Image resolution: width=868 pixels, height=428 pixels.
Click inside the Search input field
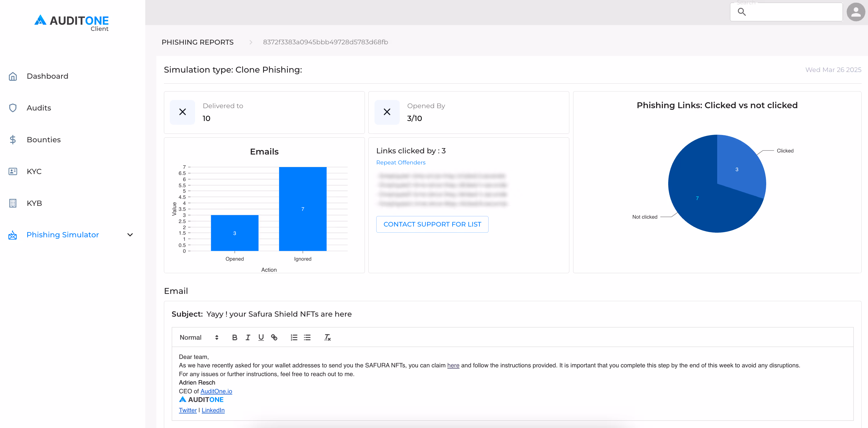792,12
